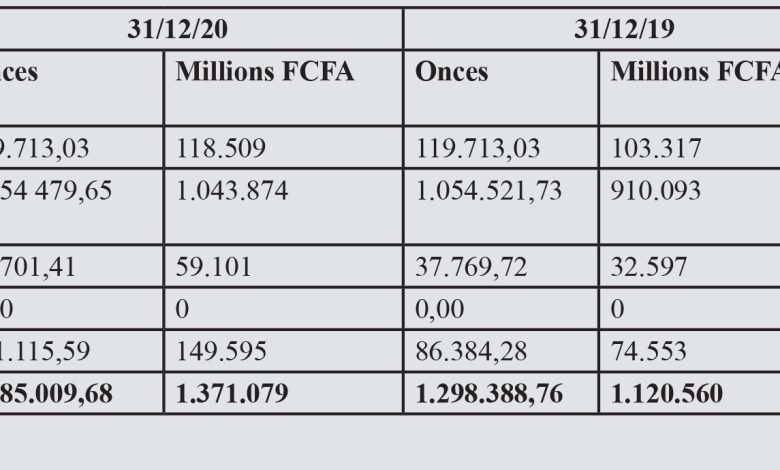This screenshot has height=470, width=780.
Task: Click the cell with value 0,00
Action: 440,310
